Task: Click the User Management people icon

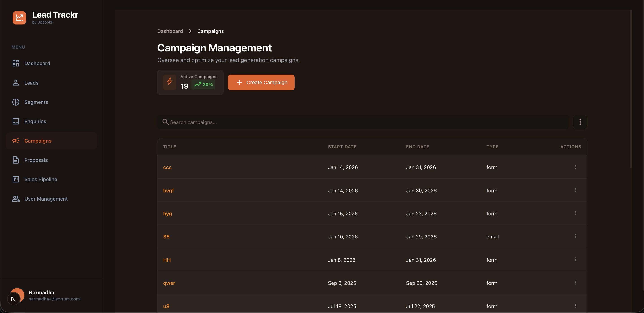Action: click(x=16, y=199)
